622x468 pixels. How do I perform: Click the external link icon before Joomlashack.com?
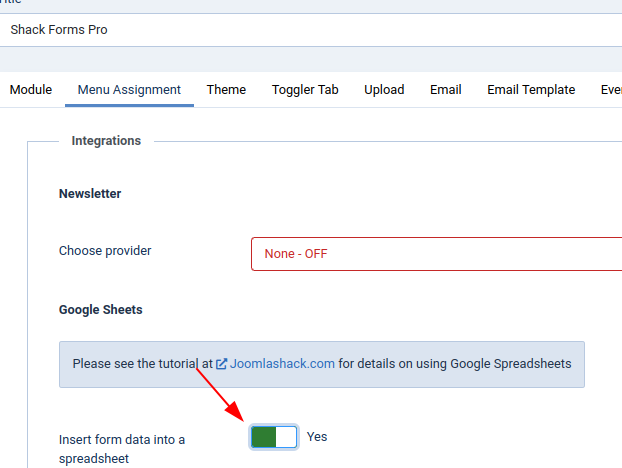(221, 364)
